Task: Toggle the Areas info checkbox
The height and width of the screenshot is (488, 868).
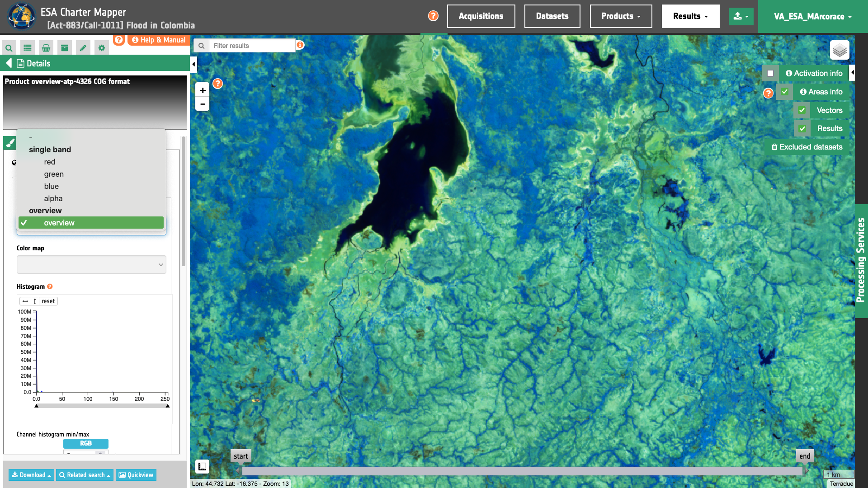Action: click(x=785, y=92)
